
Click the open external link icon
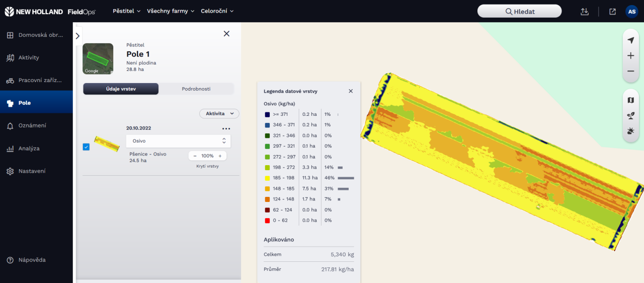(612, 12)
